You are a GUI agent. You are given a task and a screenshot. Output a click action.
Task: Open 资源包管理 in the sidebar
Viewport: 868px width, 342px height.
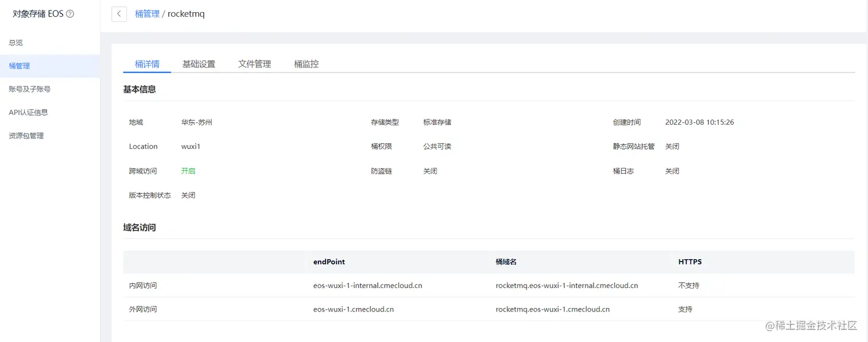pyautogui.click(x=26, y=136)
